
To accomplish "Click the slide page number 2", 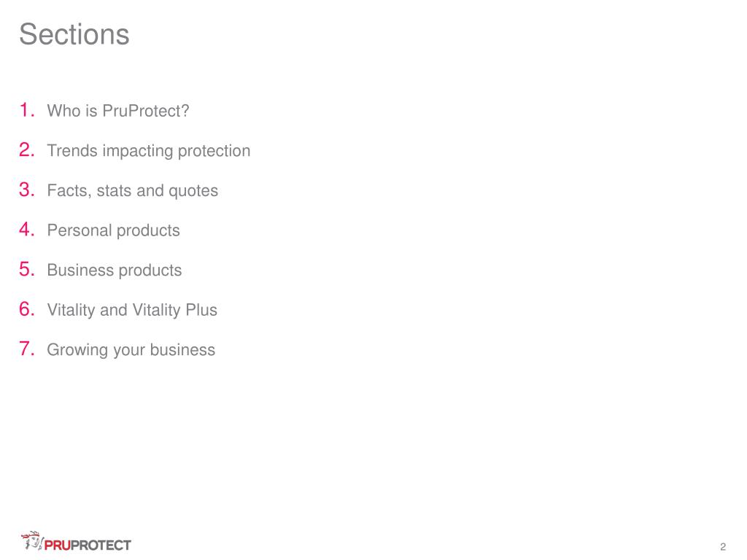I will (x=723, y=547).
